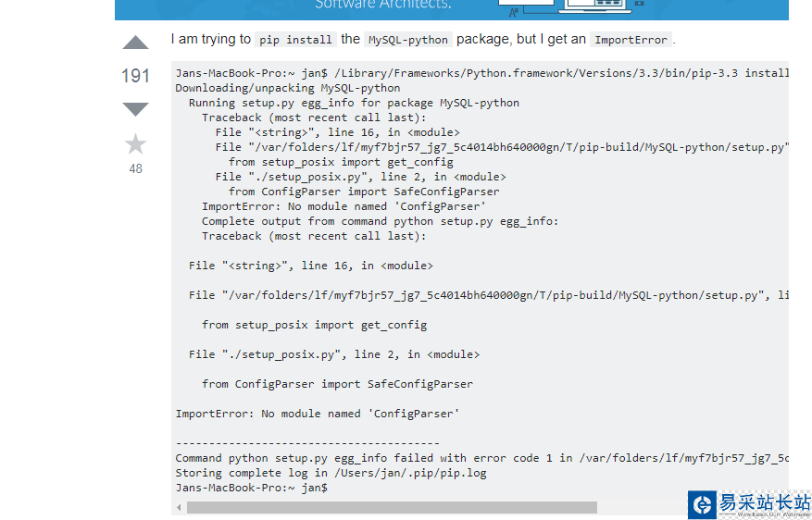Click the dashed separator line in the code block
This screenshot has width=812, height=520.
(307, 443)
